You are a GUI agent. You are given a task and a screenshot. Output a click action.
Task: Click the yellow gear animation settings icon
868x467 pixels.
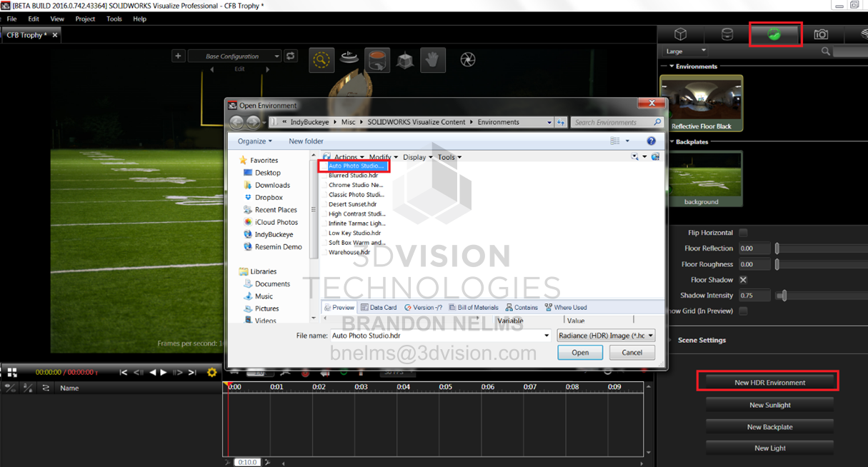click(x=211, y=373)
